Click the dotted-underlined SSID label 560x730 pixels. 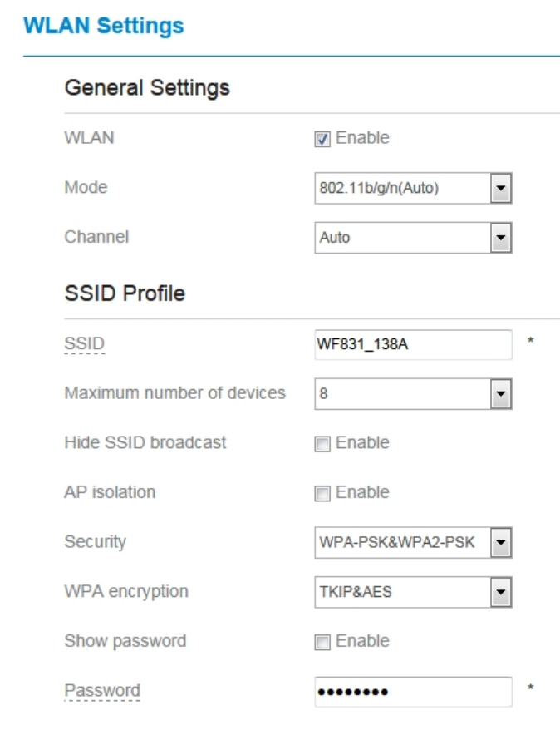tap(85, 344)
